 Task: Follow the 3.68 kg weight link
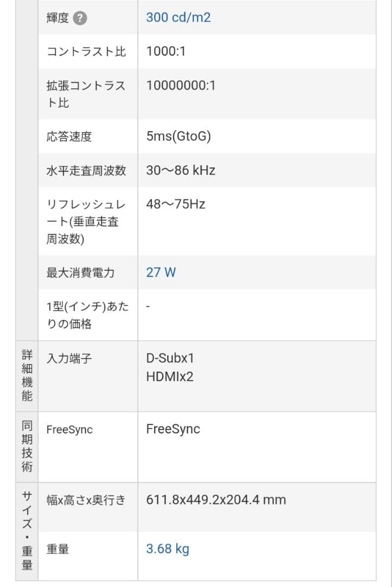[x=167, y=549]
